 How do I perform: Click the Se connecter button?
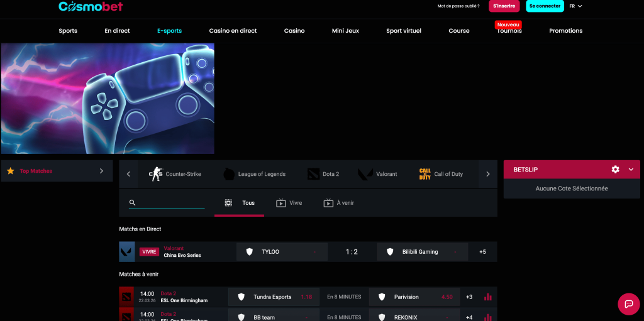(x=545, y=6)
